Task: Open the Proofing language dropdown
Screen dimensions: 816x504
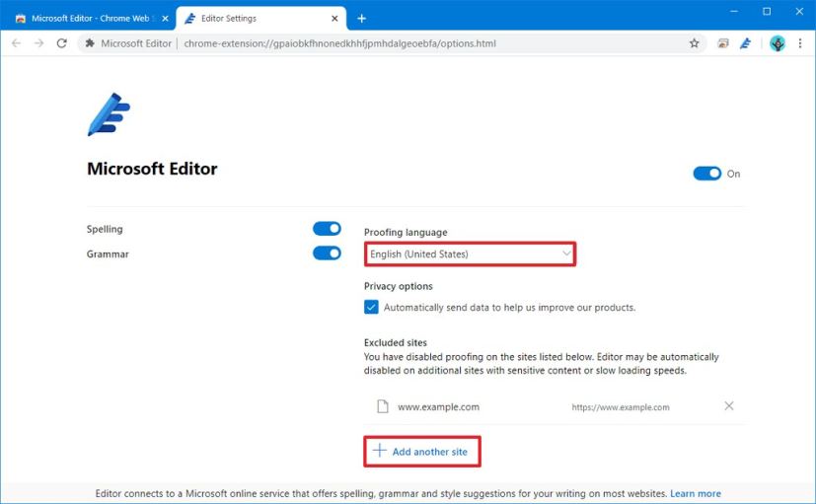Action: coord(470,253)
